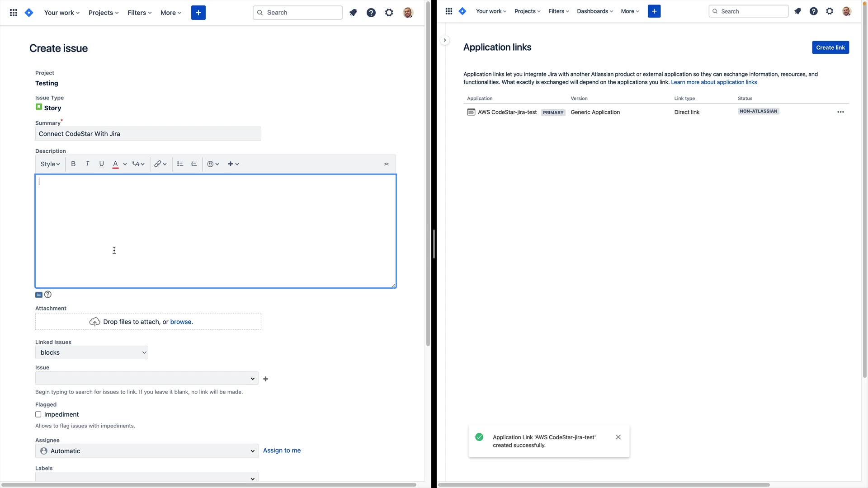The width and height of the screenshot is (868, 488).
Task: Toggle bold formatting in description editor
Action: (73, 164)
